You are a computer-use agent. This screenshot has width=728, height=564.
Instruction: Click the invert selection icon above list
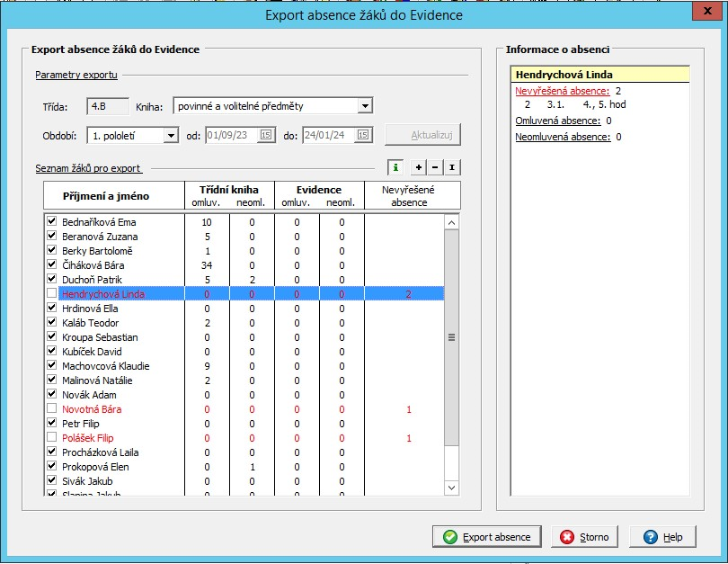[453, 167]
